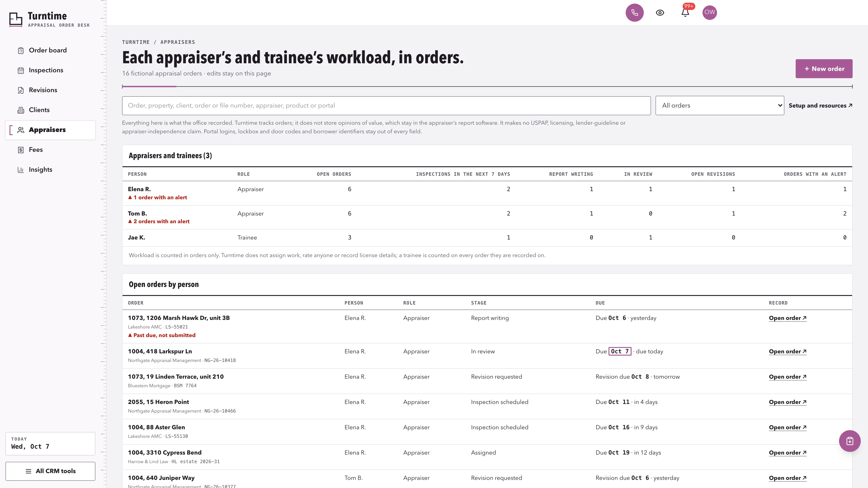Open order for 418 Larkspur Ln

pyautogui.click(x=788, y=351)
